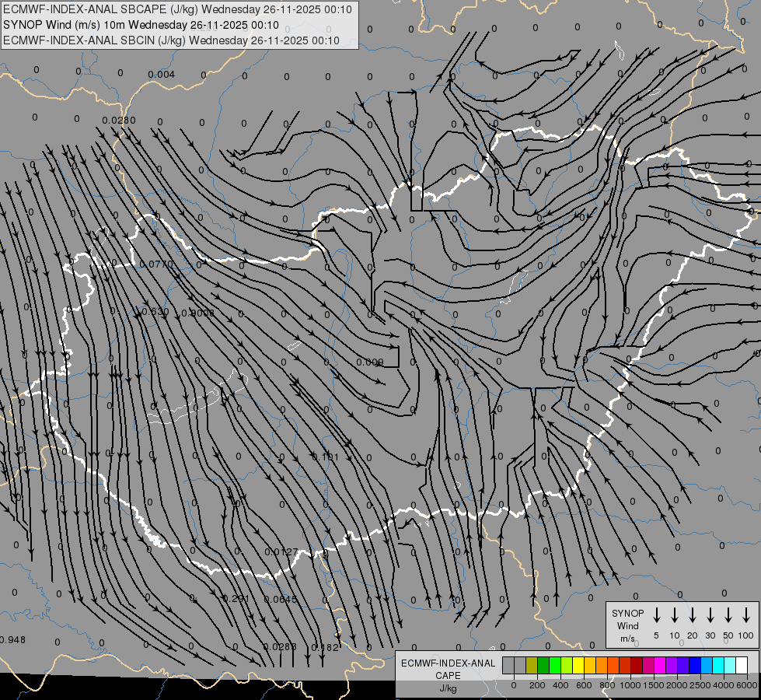Pick the sky blue legend swatch

pos(707,665)
